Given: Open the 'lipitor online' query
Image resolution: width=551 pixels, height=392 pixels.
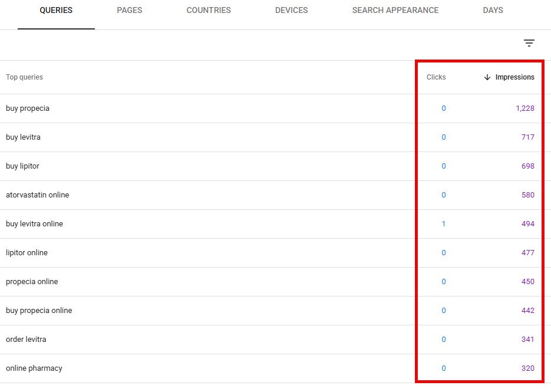Looking at the screenshot, I should click(27, 252).
